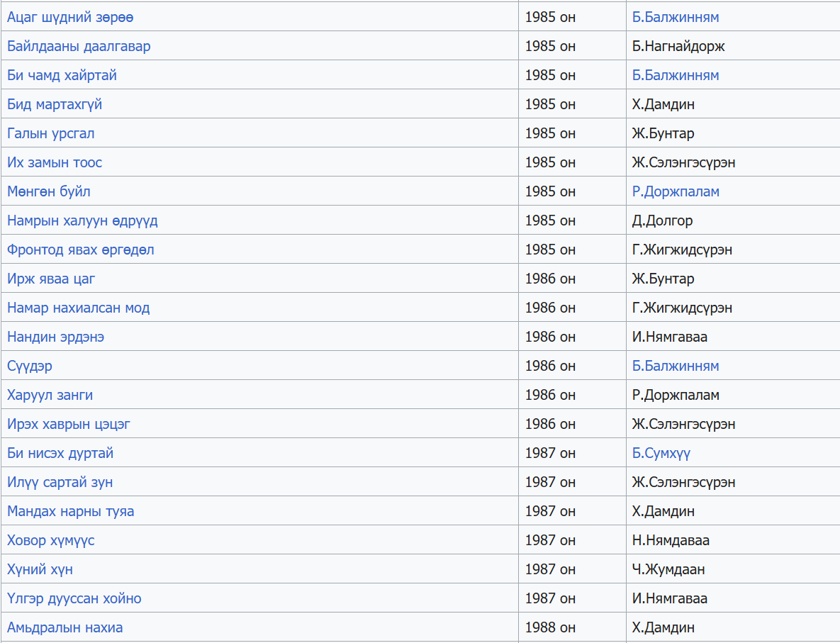Open the Нандин эрдэнэ film page

[x=55, y=337]
